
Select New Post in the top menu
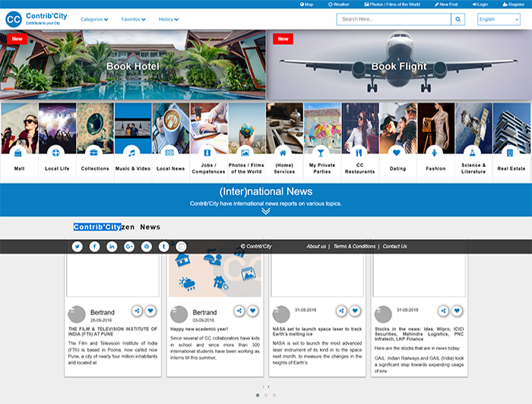click(446, 4)
